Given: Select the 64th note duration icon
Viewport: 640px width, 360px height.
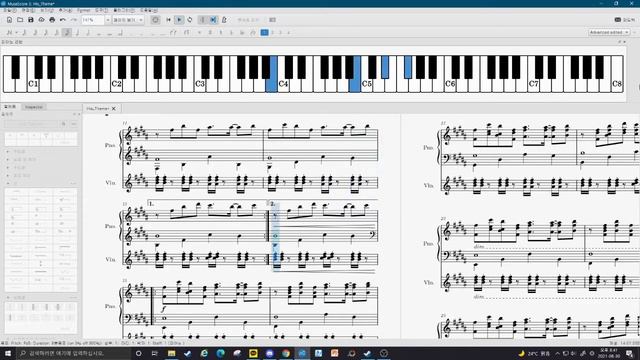Looking at the screenshot, I should click(24, 32).
